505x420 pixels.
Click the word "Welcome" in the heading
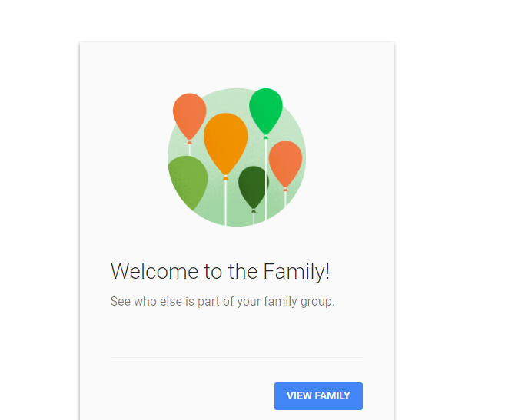coord(145,271)
